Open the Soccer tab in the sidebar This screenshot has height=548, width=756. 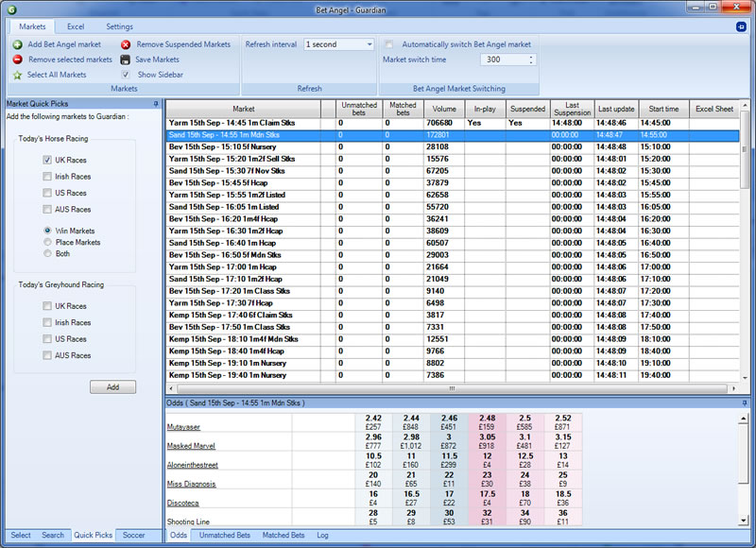point(133,535)
